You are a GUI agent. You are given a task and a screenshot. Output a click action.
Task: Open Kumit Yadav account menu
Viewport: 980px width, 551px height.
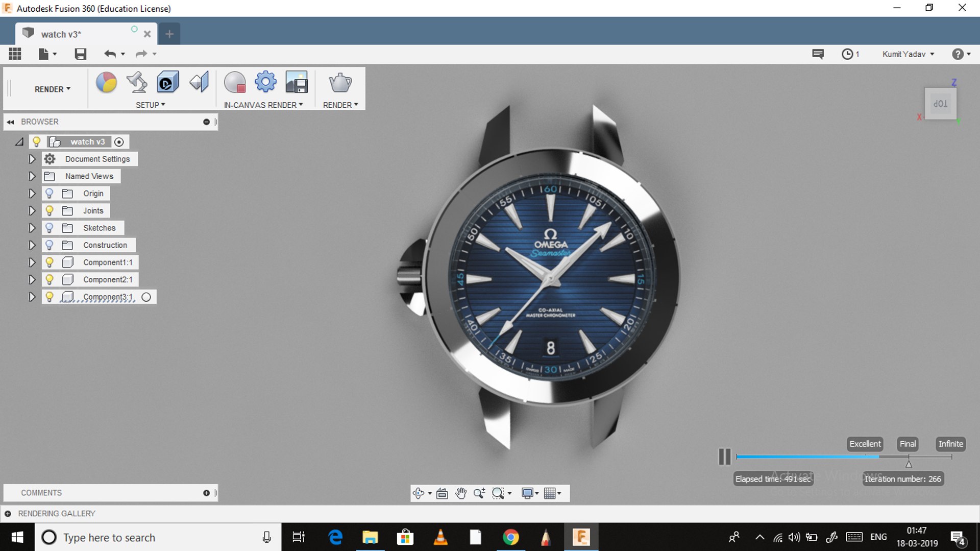tap(908, 54)
